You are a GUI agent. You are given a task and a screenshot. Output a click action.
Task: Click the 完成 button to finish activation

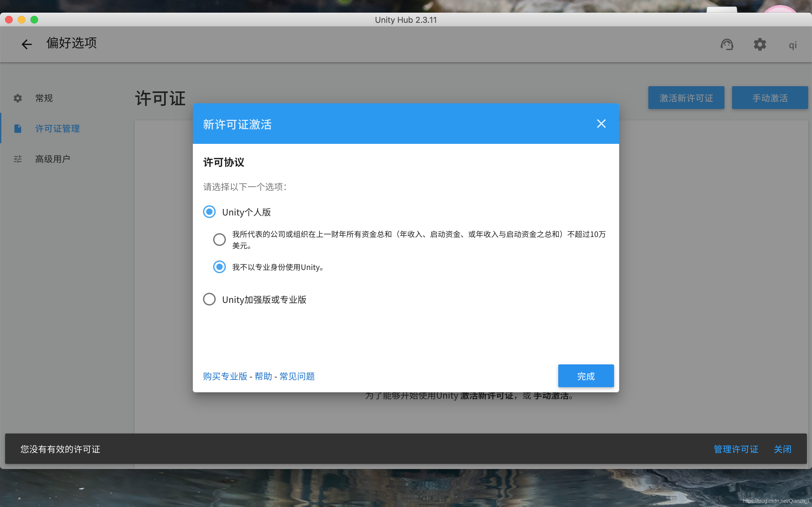click(586, 376)
